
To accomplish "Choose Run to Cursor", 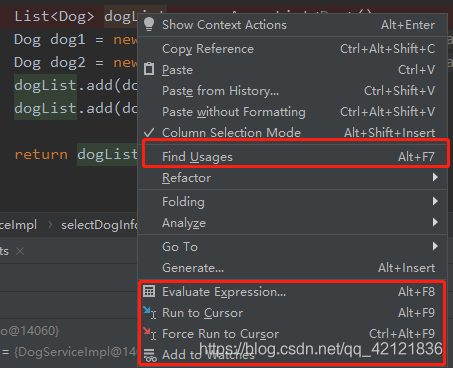I will click(x=292, y=313).
